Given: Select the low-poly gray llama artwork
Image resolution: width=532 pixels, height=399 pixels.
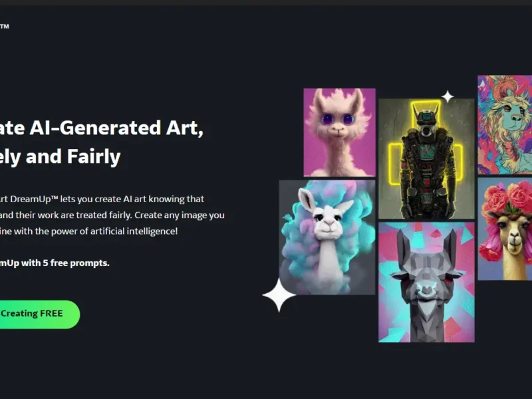Looking at the screenshot, I should (426, 282).
